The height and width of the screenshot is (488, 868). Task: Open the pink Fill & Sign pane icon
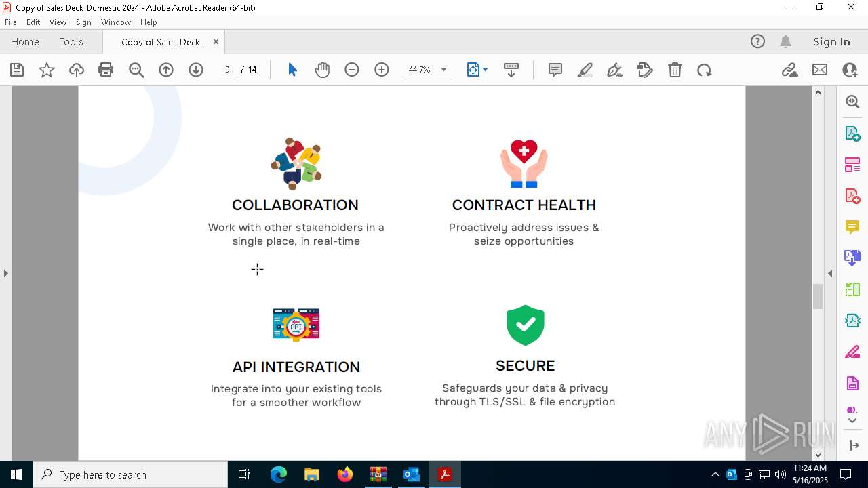click(852, 352)
